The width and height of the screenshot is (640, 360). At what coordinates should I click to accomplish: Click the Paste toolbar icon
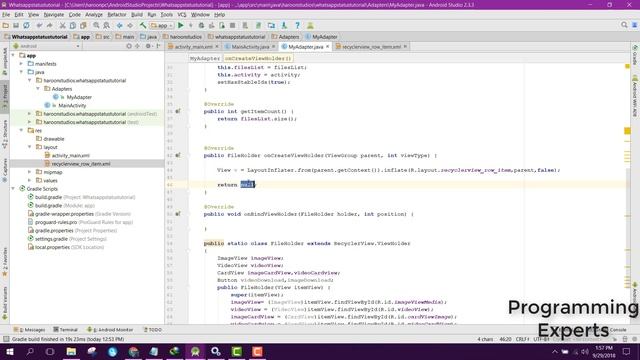[x=83, y=25]
